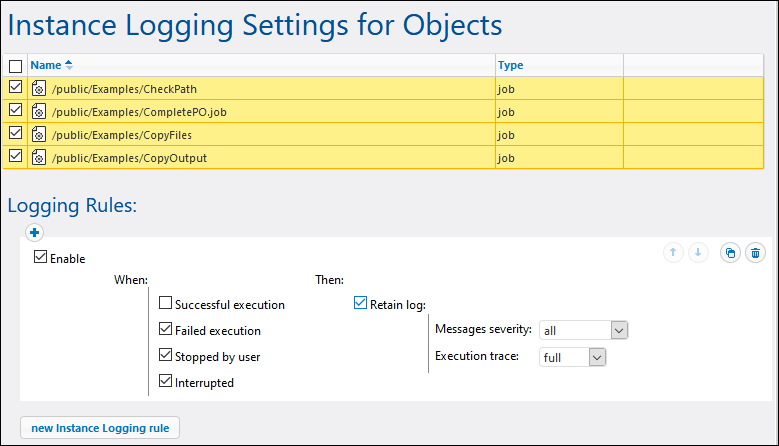
Task: Click the CopyOutput job icon
Action: click(39, 157)
